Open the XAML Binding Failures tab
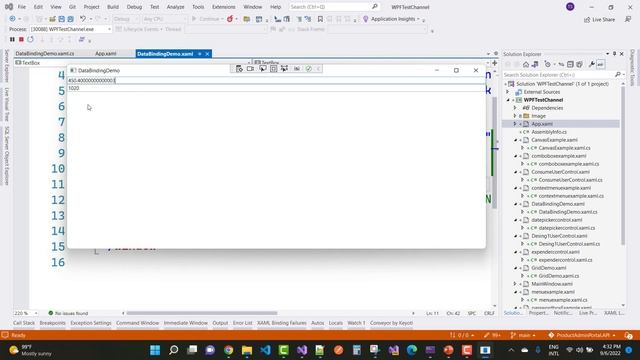This screenshot has height=360, width=640. [282, 323]
